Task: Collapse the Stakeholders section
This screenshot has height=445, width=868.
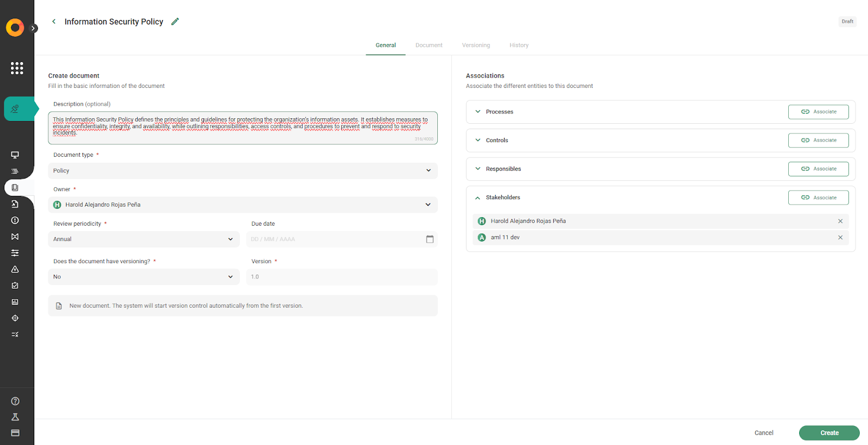Action: coord(478,198)
